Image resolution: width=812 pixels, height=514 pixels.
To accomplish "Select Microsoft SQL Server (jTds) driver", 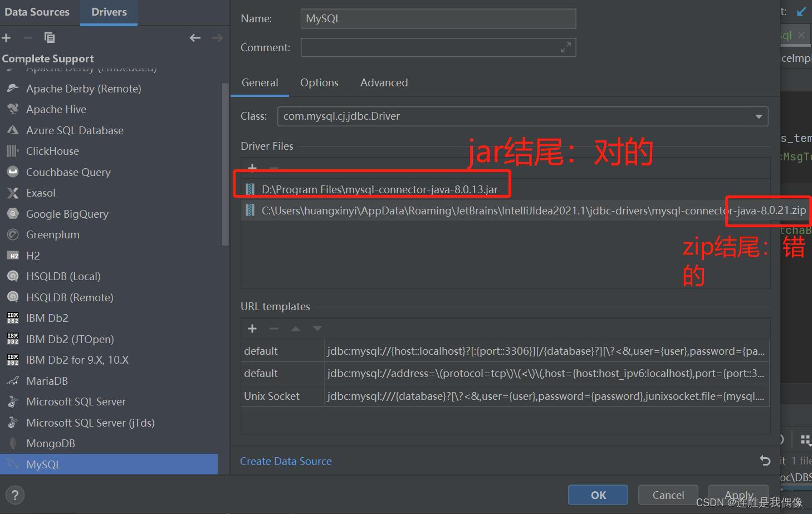I will pos(109,423).
